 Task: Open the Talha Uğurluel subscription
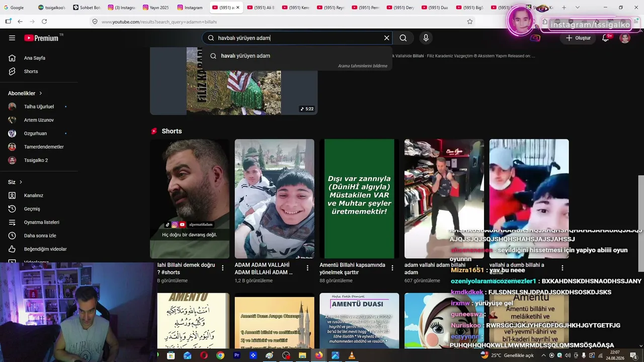click(39, 107)
